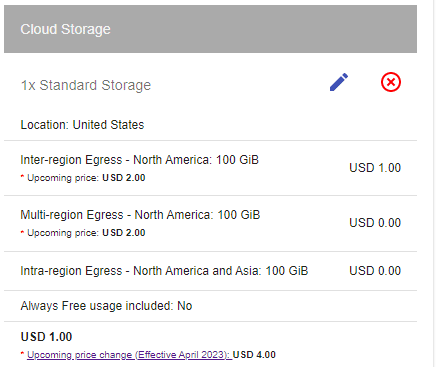Image resolution: width=441 pixels, height=367 pixels.
Task: Click red asterisk before Upcoming price change link
Action: [x=22, y=353]
